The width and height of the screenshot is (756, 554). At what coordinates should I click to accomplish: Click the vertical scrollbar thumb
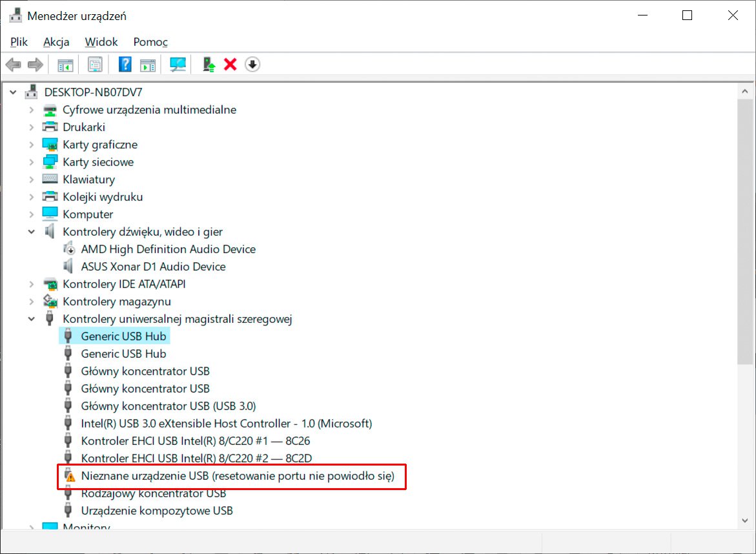pos(745,231)
